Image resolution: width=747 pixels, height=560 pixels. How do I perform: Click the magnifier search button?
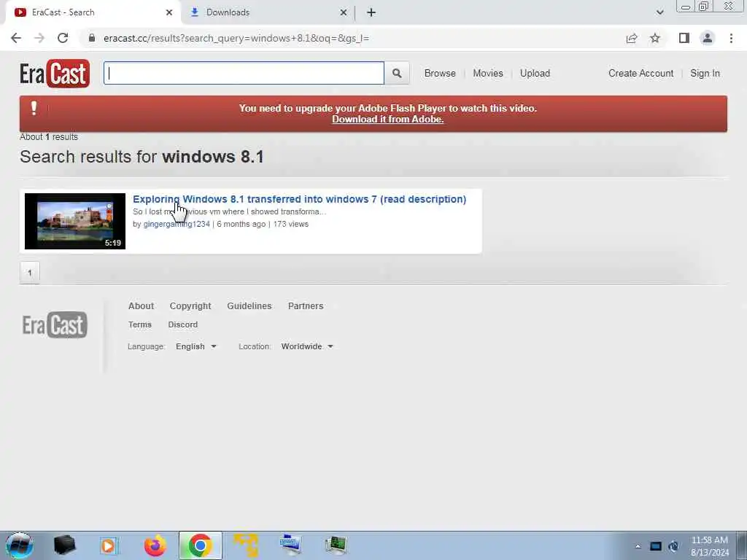pos(397,74)
